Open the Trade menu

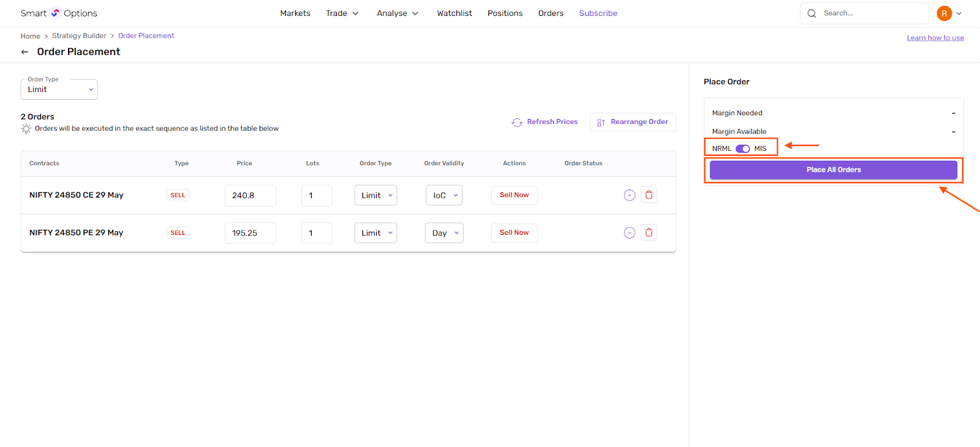click(342, 13)
